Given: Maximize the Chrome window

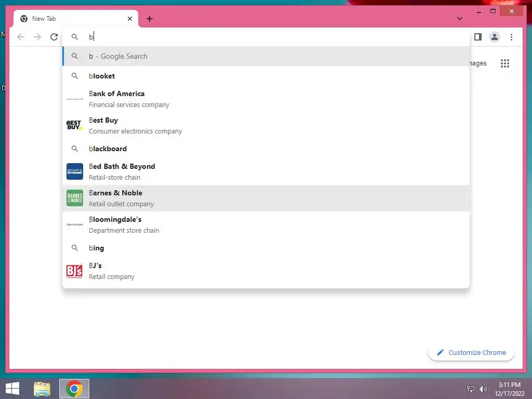Looking at the screenshot, I should point(493,11).
